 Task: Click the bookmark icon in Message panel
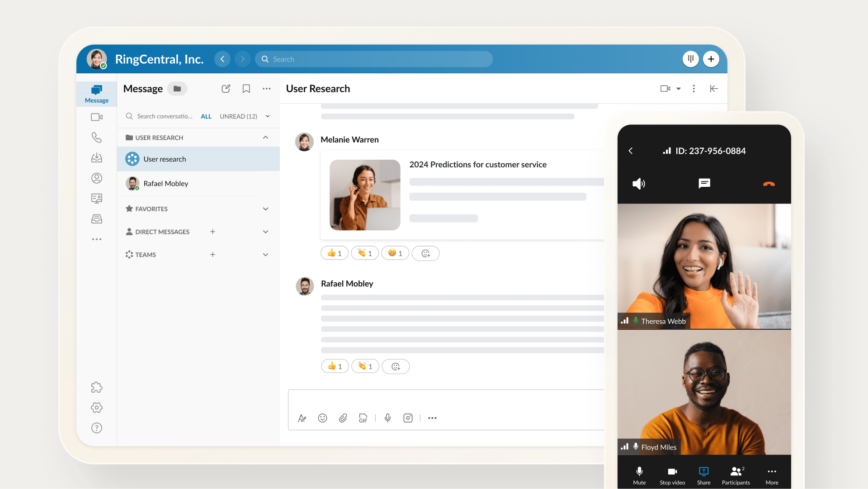(x=246, y=89)
